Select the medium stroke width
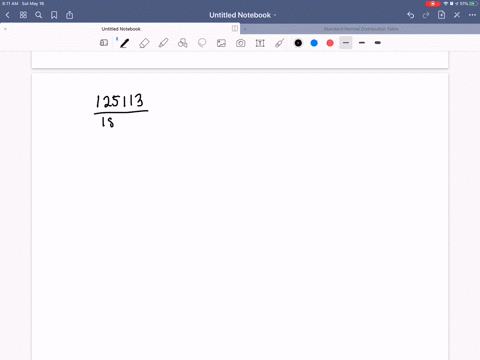Screen dimensions: 480x360 tap(362, 43)
